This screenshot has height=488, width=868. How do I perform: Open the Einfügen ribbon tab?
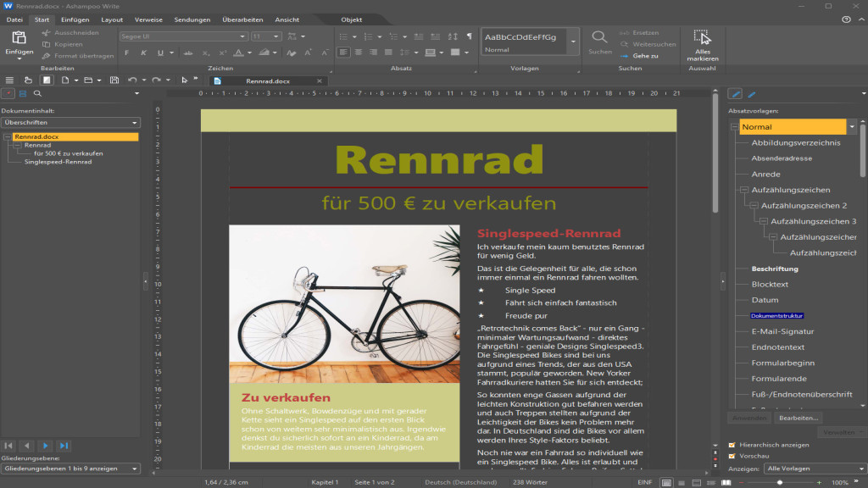tap(75, 19)
